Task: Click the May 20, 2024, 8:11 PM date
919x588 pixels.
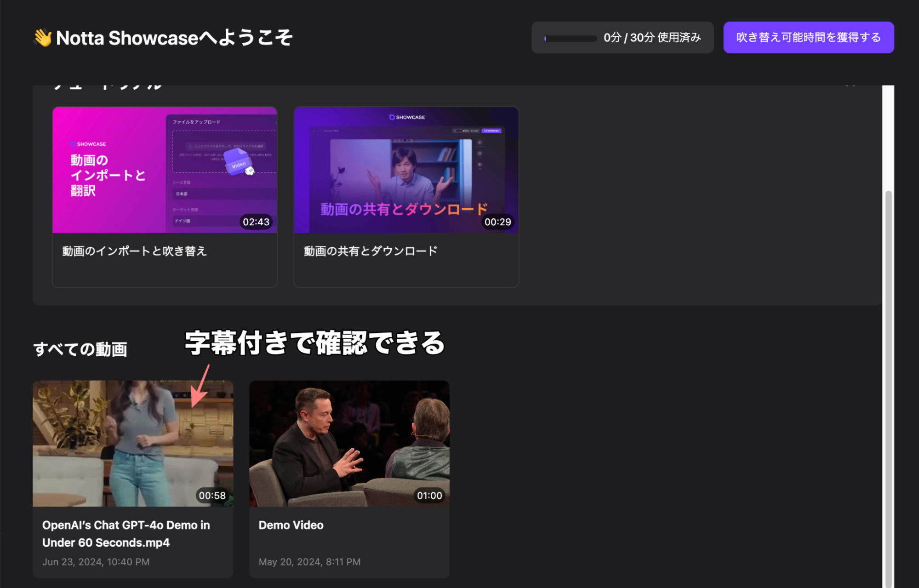Action: point(310,562)
